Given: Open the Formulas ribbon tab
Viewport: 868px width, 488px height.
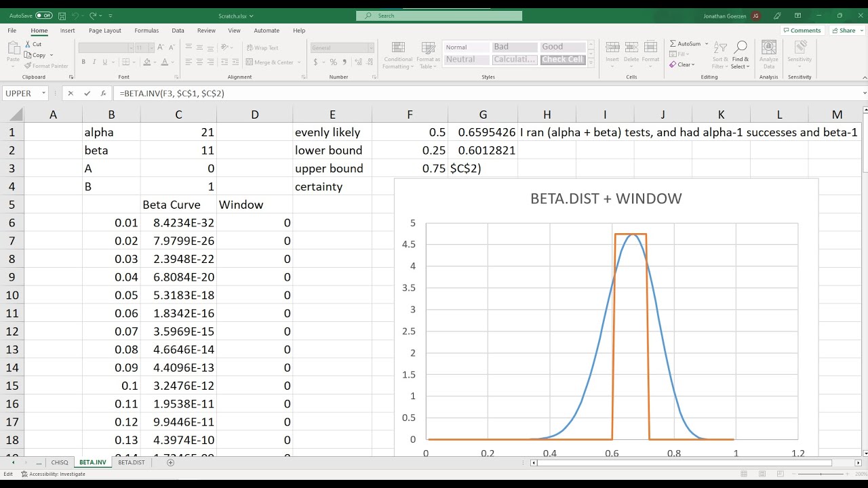Looking at the screenshot, I should 146,30.
